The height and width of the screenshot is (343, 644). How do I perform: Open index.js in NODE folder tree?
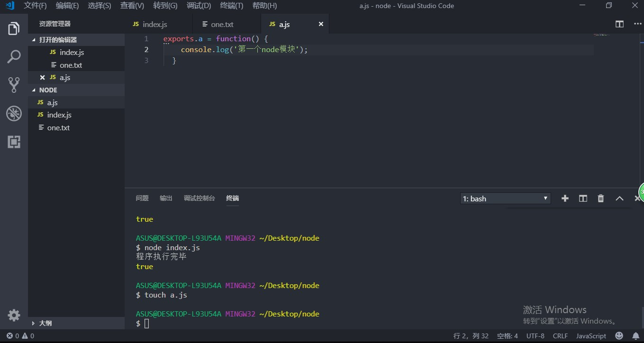pyautogui.click(x=76, y=115)
